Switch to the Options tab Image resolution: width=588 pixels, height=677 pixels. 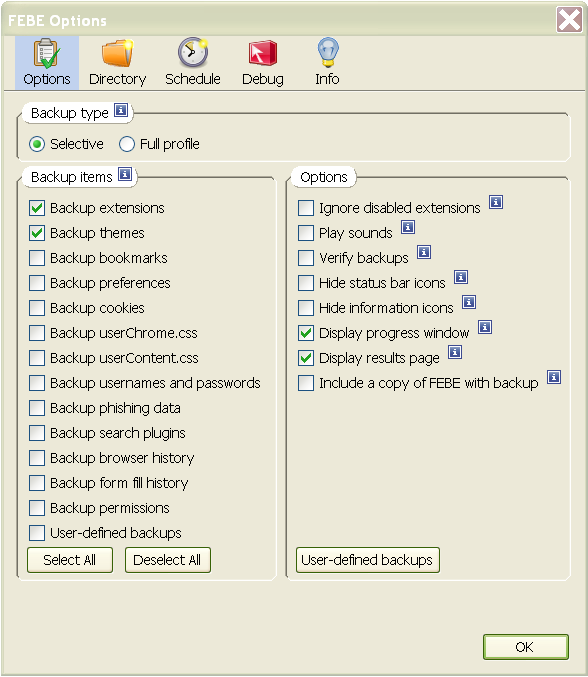[x=47, y=63]
